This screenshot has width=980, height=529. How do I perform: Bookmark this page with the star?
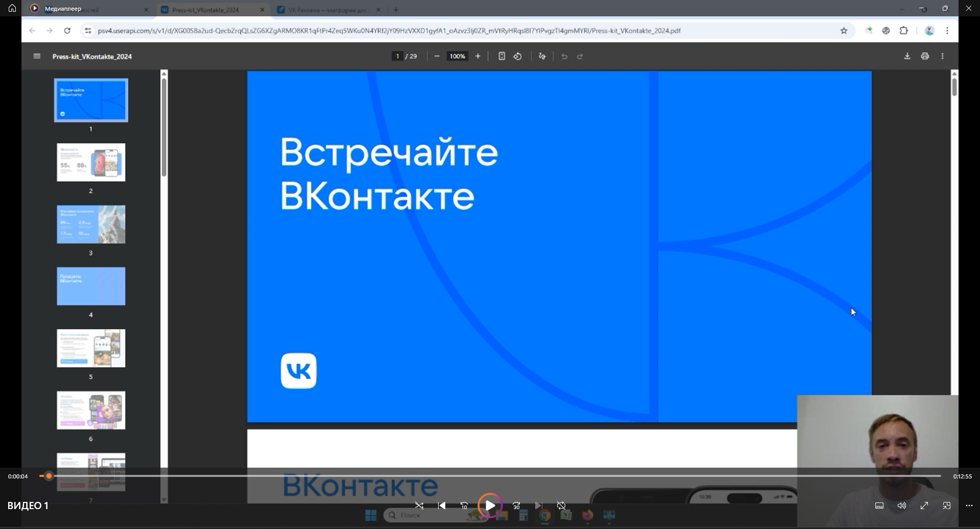[x=844, y=31]
